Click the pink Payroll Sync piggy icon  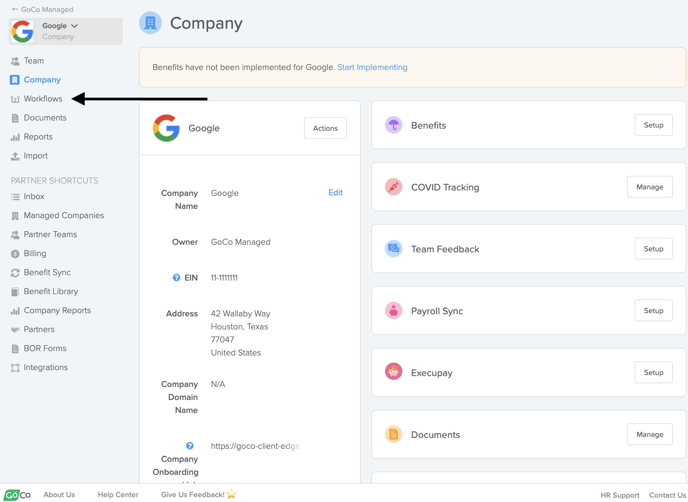(x=394, y=311)
